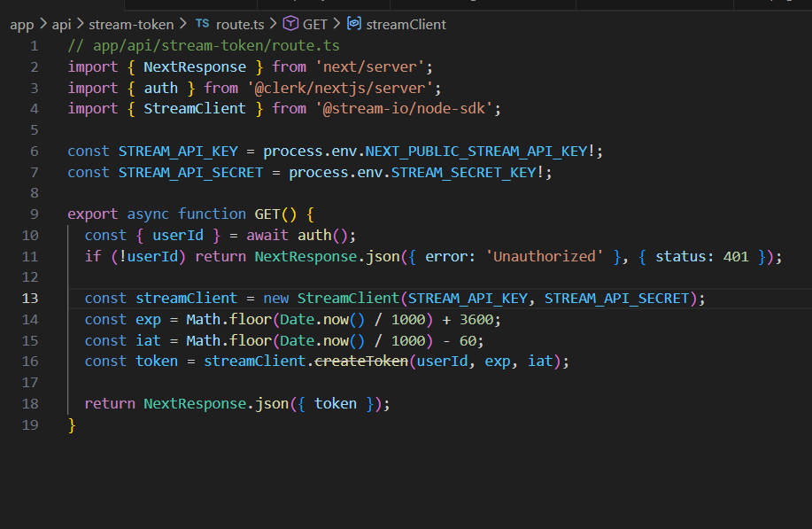The width and height of the screenshot is (812, 529).
Task: Click the closing brace on line 19
Action: (72, 425)
